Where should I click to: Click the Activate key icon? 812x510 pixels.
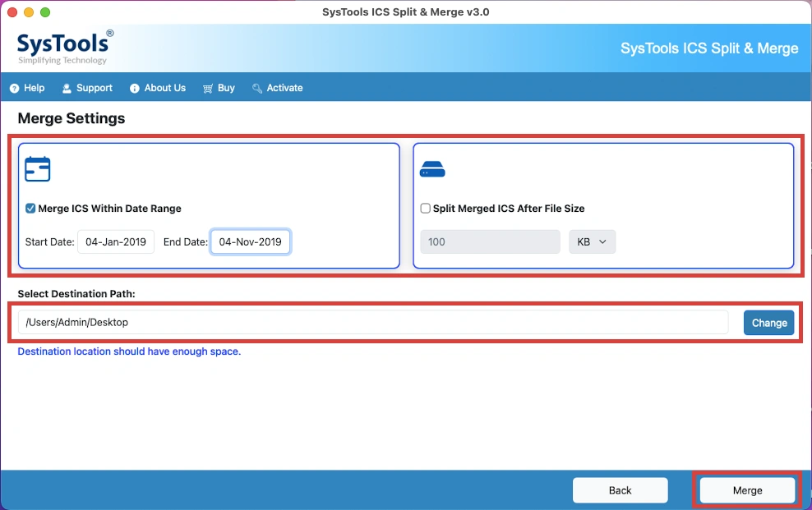pos(257,89)
